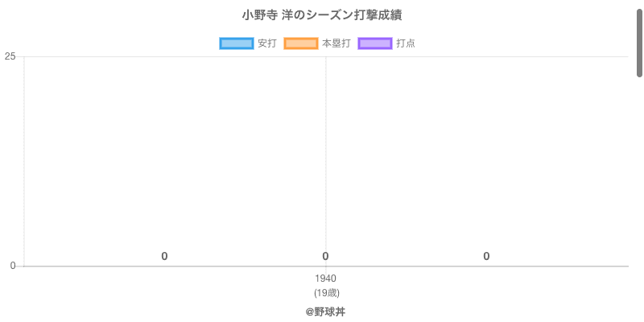The image size is (644, 322).
Task: Click the chart title 小野寺 洋のシーズン打撃成績
Action: 322,15
